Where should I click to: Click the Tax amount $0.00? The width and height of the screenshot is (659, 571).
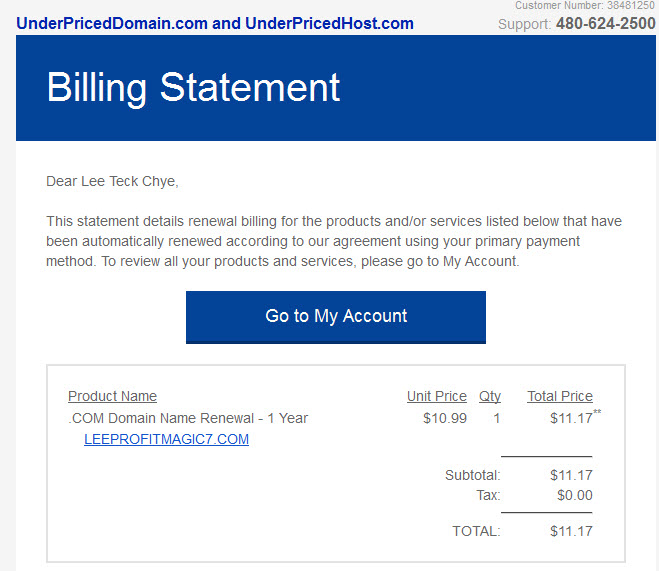click(x=575, y=495)
